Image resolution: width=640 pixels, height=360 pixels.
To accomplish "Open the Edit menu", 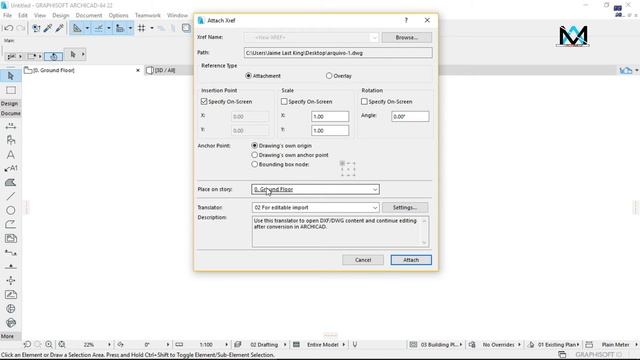I will coord(23,16).
